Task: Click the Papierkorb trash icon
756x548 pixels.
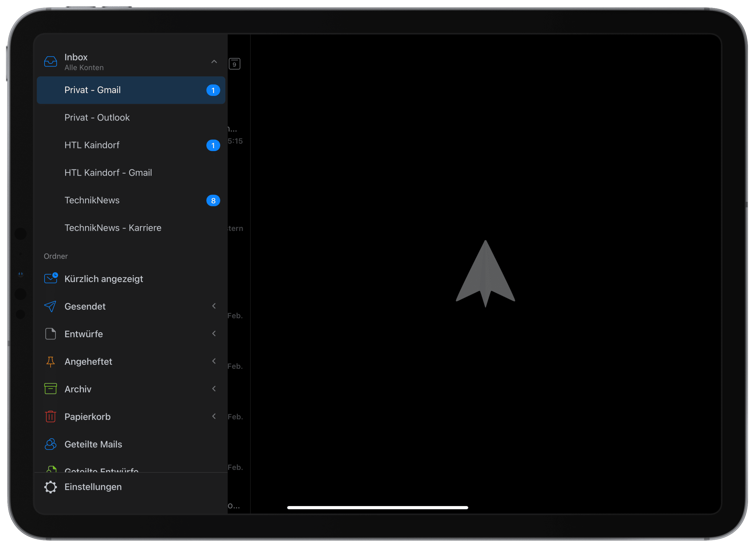Action: click(50, 417)
